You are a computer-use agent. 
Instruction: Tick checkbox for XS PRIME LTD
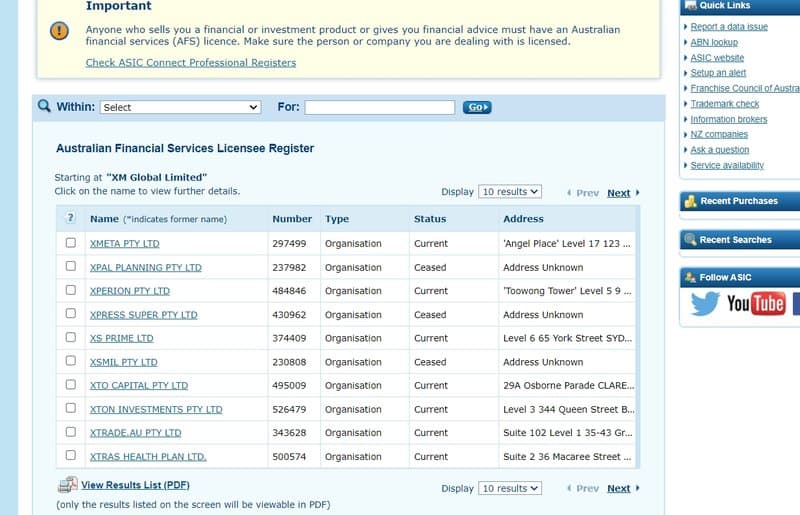click(x=70, y=337)
